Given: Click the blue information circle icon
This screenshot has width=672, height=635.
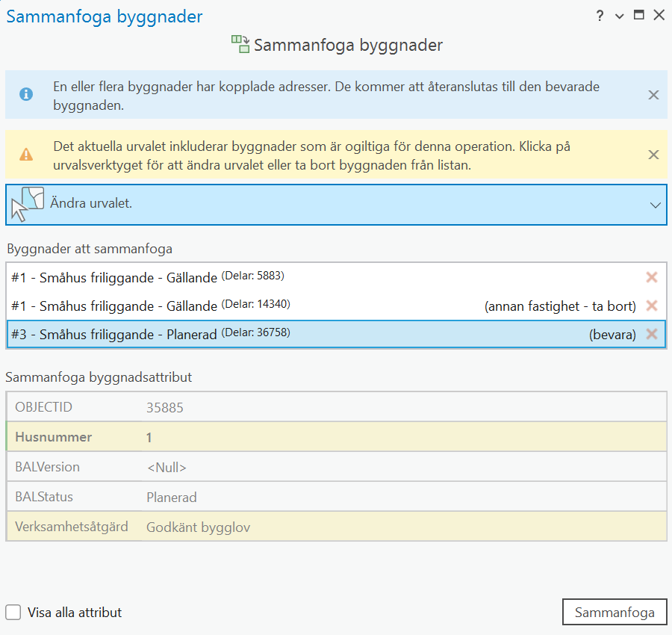Looking at the screenshot, I should 26,94.
